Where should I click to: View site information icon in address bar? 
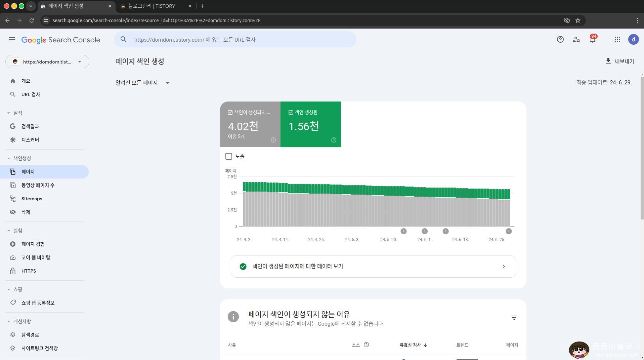[x=46, y=21]
